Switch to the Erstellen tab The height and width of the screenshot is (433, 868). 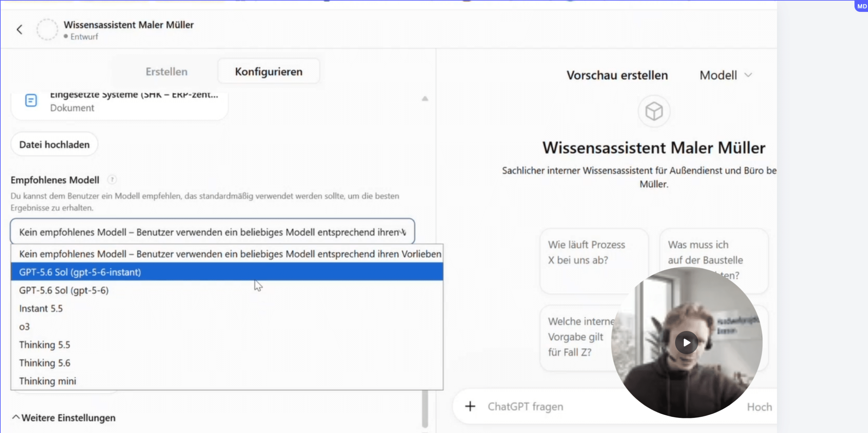166,71
